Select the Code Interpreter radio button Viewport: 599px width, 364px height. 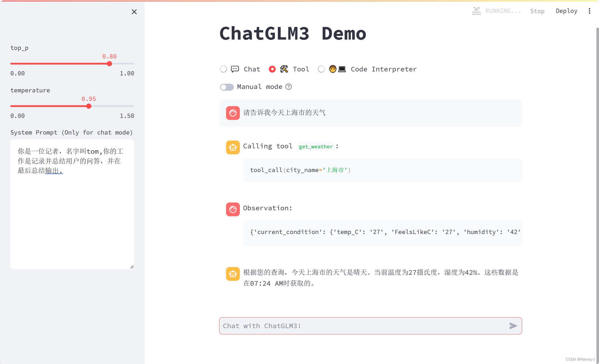pyautogui.click(x=321, y=69)
